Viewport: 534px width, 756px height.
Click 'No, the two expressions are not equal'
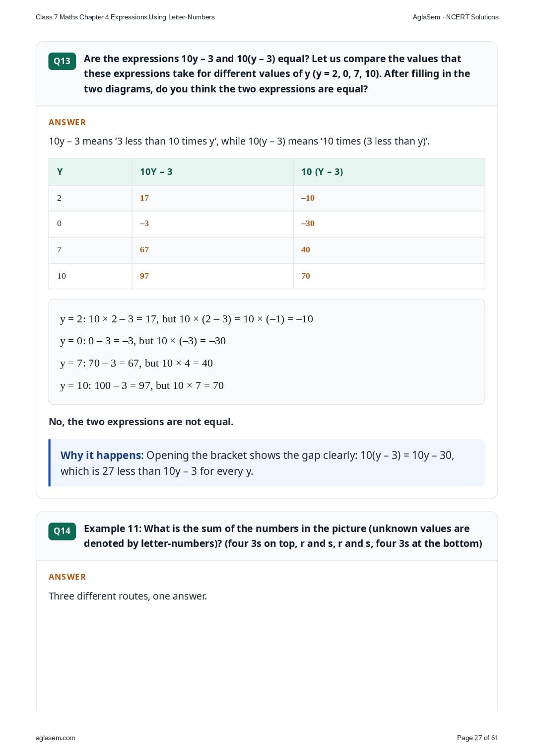[141, 422]
